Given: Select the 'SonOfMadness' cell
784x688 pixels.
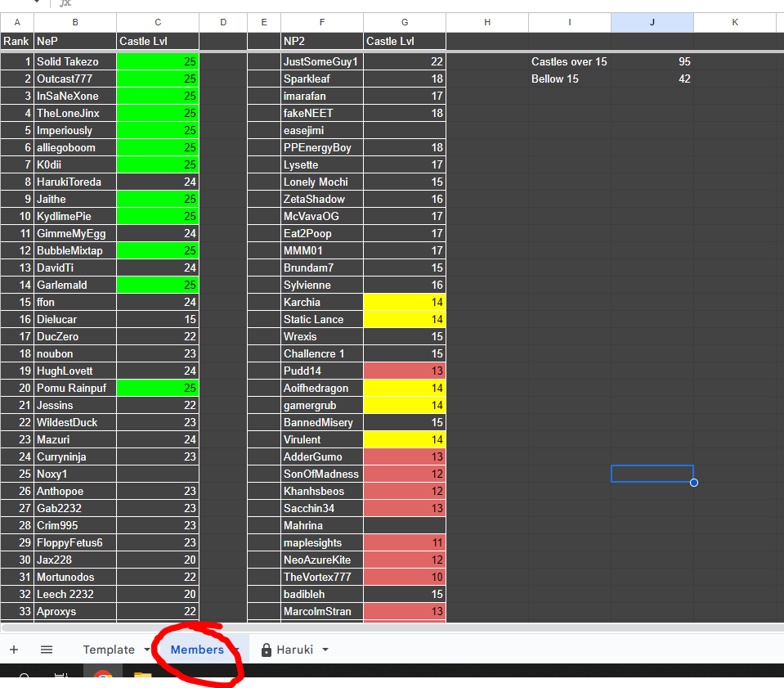Looking at the screenshot, I should click(x=322, y=474).
